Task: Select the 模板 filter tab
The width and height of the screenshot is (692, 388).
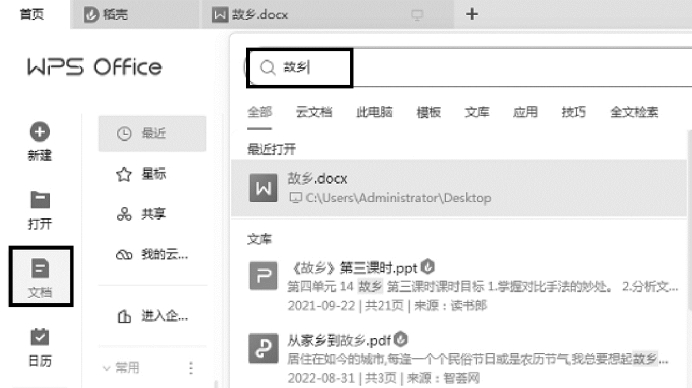Action: click(429, 112)
